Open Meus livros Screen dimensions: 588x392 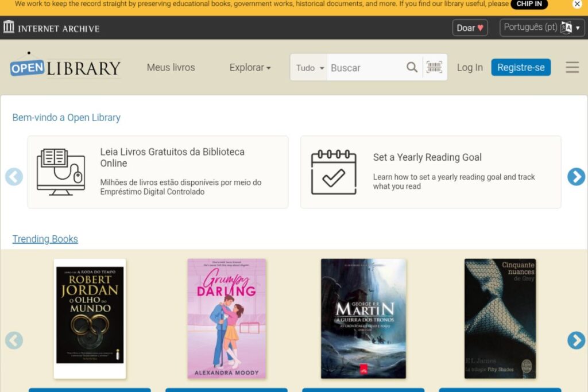pos(171,68)
